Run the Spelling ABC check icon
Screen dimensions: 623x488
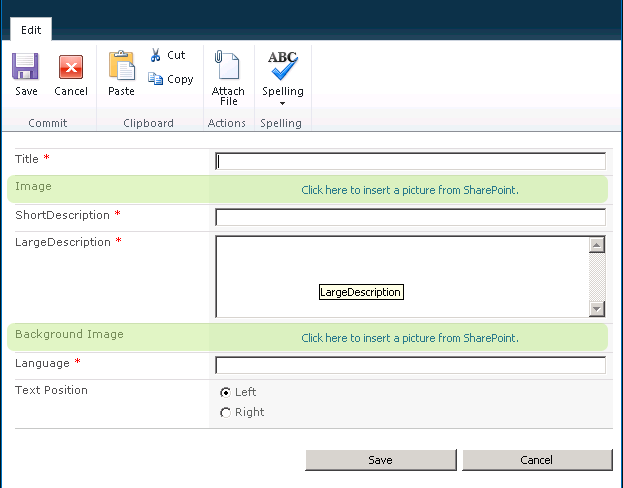283,66
